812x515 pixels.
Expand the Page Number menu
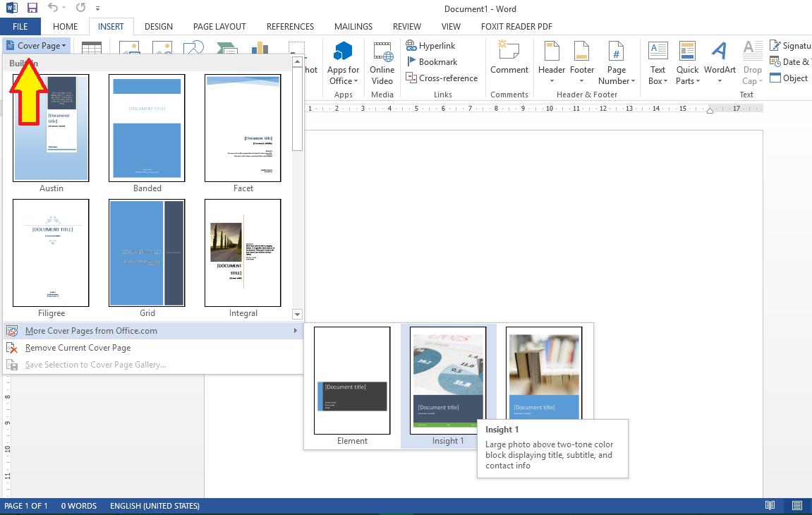[617, 63]
